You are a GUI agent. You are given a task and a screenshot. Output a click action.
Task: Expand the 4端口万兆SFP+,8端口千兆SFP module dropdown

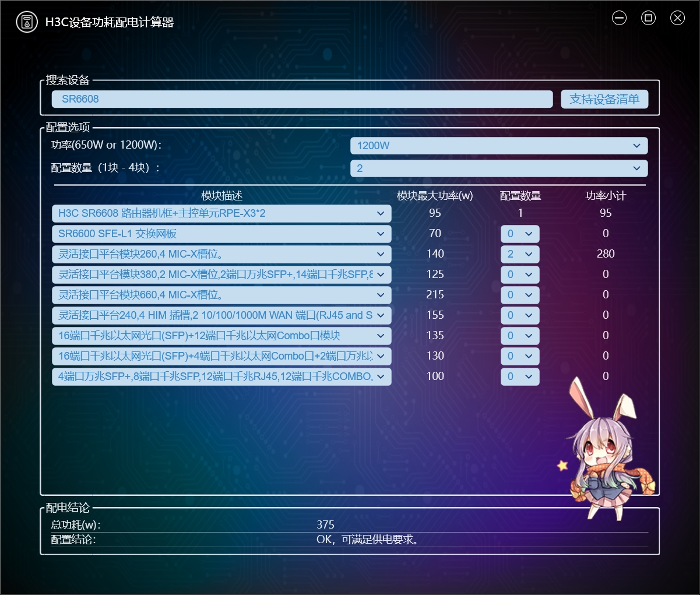221,376
